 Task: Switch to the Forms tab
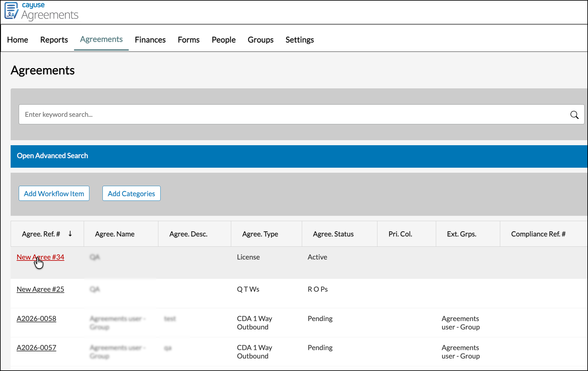[x=189, y=40]
